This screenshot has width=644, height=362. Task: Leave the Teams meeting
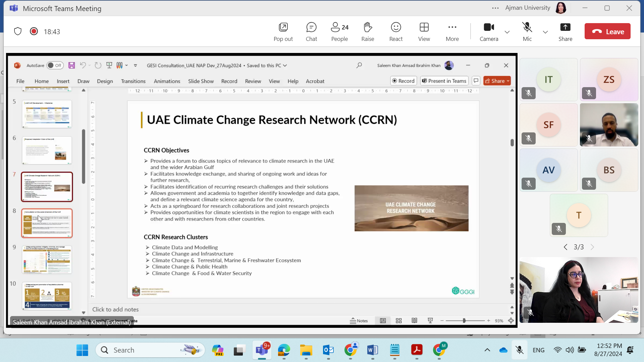pyautogui.click(x=607, y=32)
